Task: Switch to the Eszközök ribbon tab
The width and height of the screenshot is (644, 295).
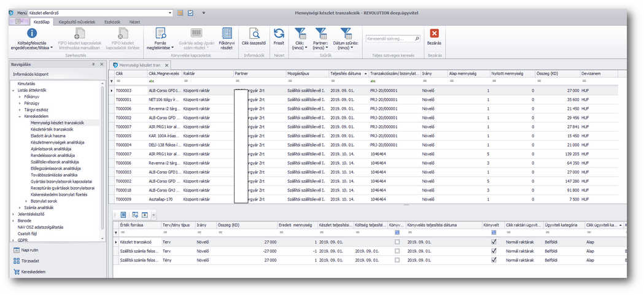Action: [112, 21]
